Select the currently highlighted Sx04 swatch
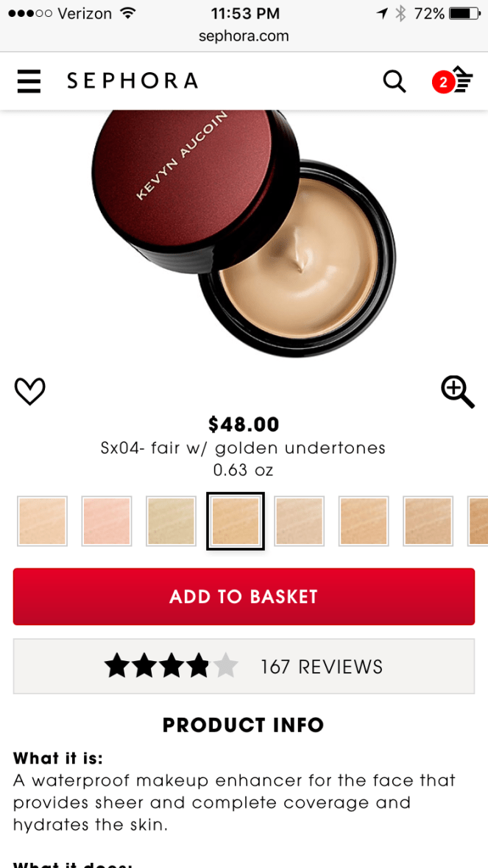This screenshot has width=488, height=868. click(236, 521)
